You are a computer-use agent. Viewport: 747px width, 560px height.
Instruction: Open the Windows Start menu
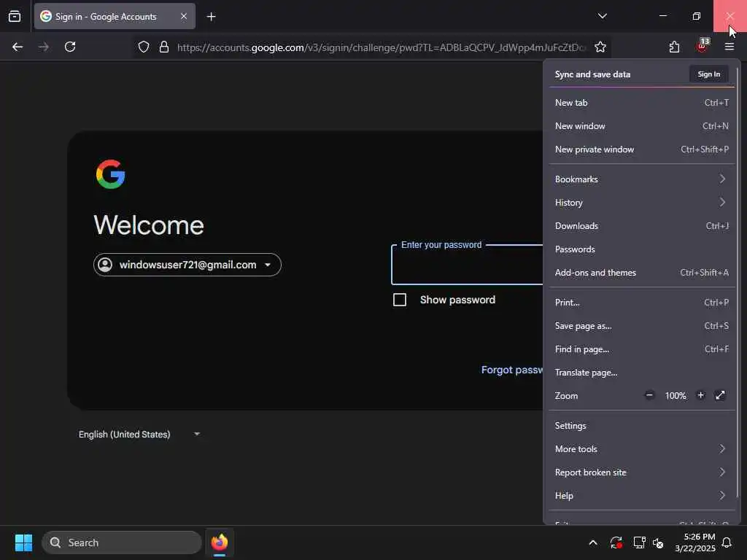pos(23,542)
